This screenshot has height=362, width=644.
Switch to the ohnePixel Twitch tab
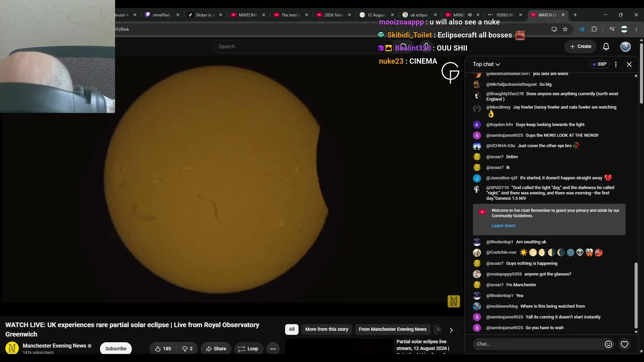coord(163,15)
